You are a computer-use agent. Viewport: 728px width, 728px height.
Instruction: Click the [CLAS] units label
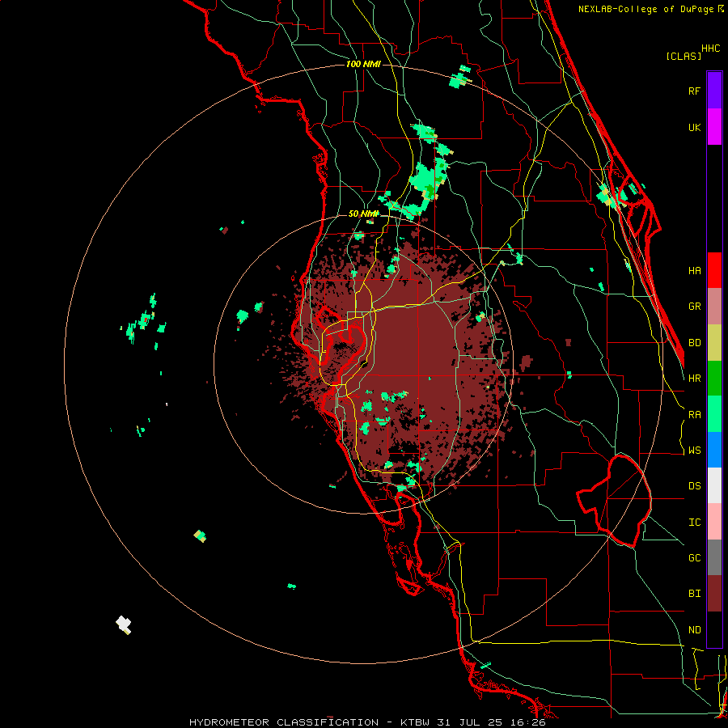click(x=684, y=56)
